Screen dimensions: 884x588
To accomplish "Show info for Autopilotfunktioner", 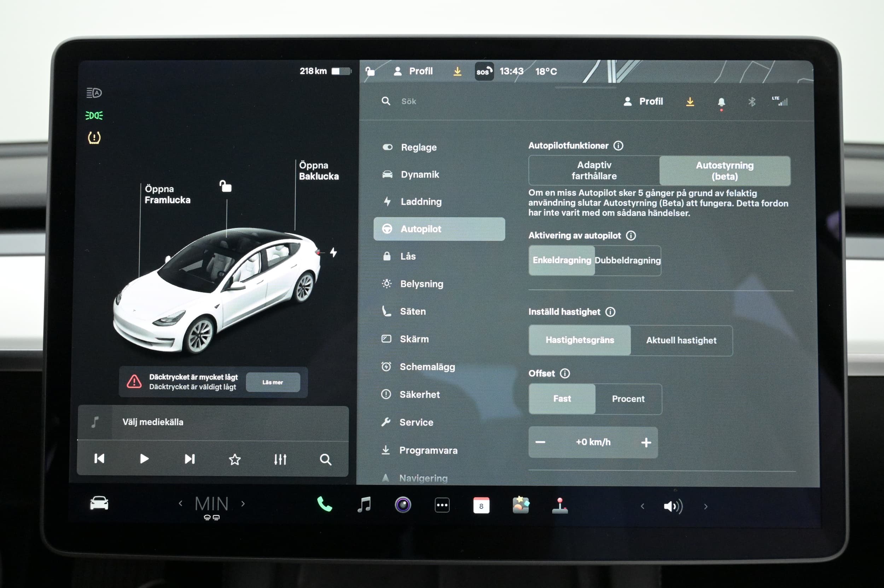I will pyautogui.click(x=618, y=146).
